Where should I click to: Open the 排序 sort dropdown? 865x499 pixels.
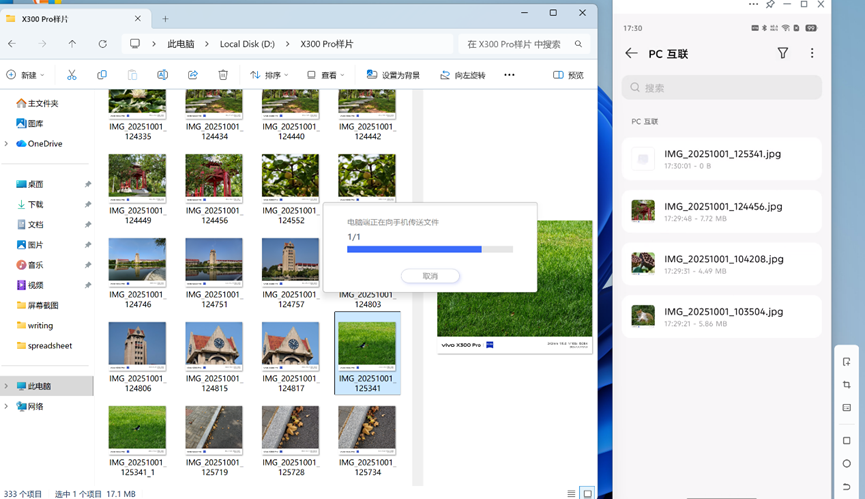(269, 75)
